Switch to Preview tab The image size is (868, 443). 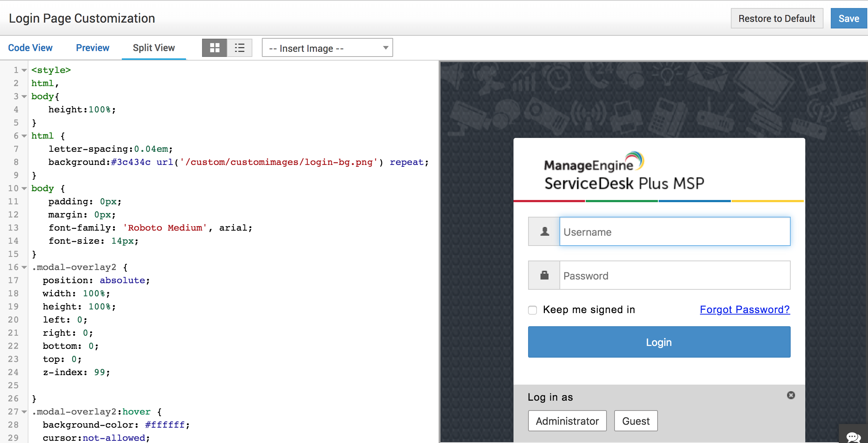click(93, 48)
